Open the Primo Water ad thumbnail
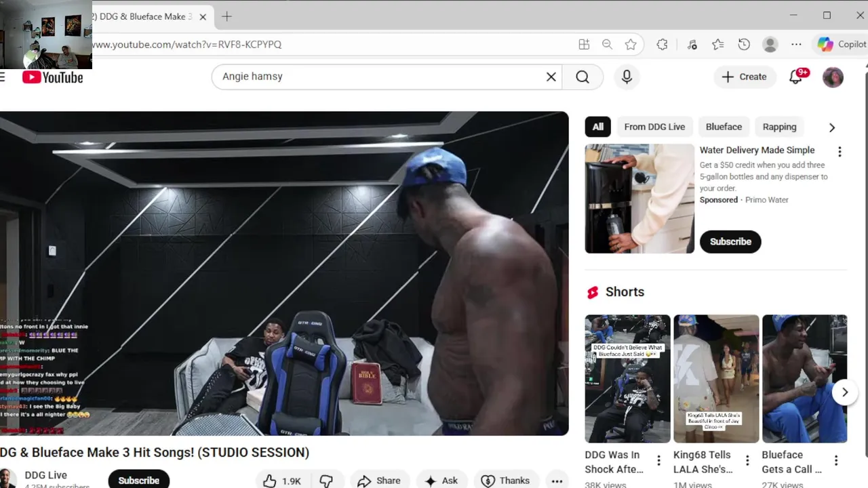The image size is (868, 488). click(639, 199)
